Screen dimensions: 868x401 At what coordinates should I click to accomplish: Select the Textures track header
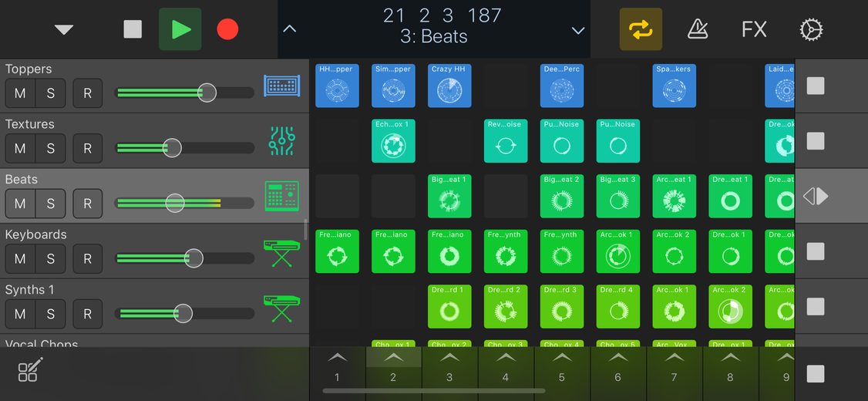pyautogui.click(x=154, y=140)
